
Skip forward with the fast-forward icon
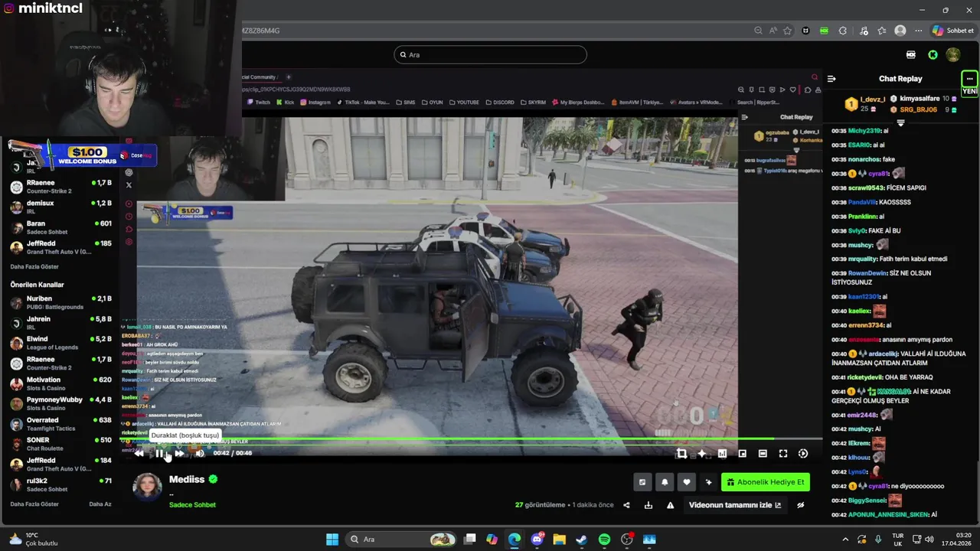(x=179, y=453)
